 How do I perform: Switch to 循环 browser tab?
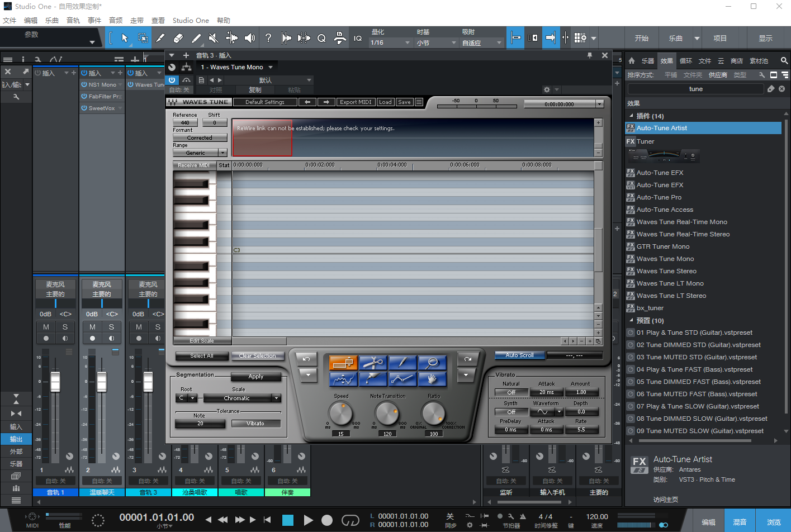point(686,61)
